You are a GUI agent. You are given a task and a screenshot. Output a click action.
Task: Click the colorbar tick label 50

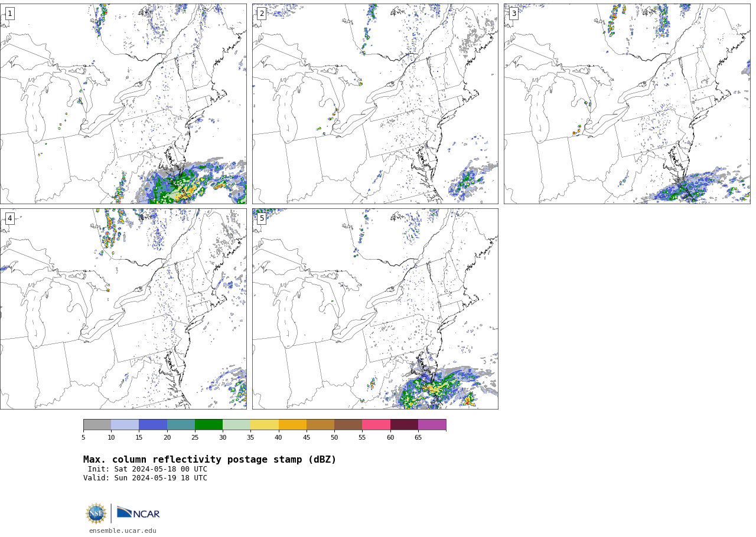pos(334,438)
